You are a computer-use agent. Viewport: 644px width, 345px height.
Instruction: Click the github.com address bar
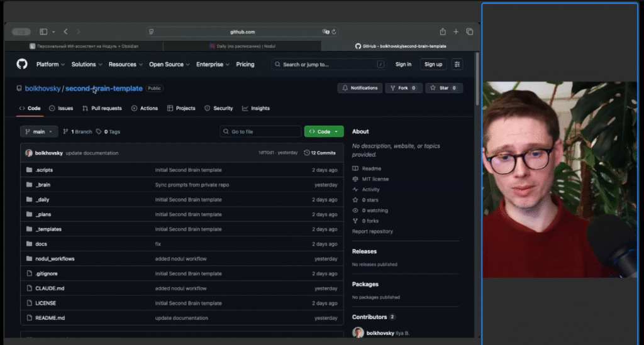point(242,31)
